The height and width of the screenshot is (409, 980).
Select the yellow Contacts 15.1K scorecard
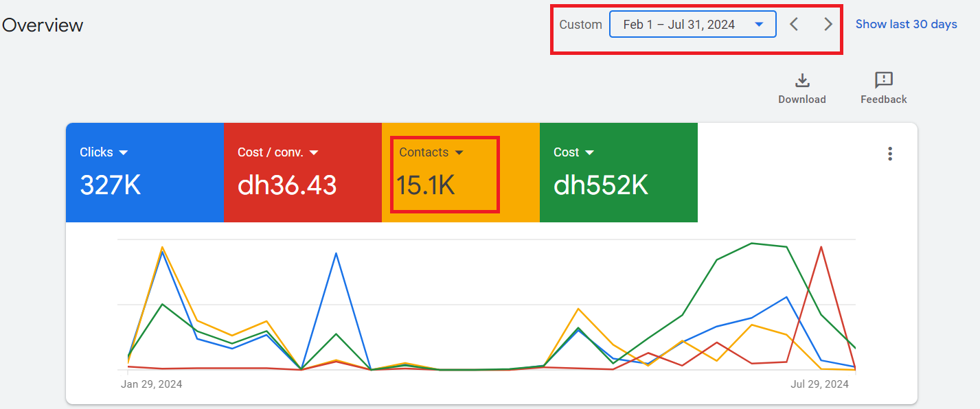coord(461,172)
